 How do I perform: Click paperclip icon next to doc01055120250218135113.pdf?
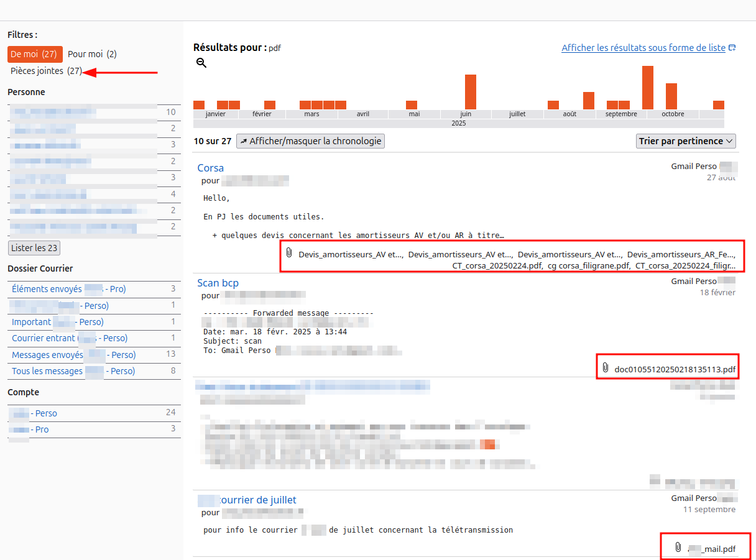(606, 368)
